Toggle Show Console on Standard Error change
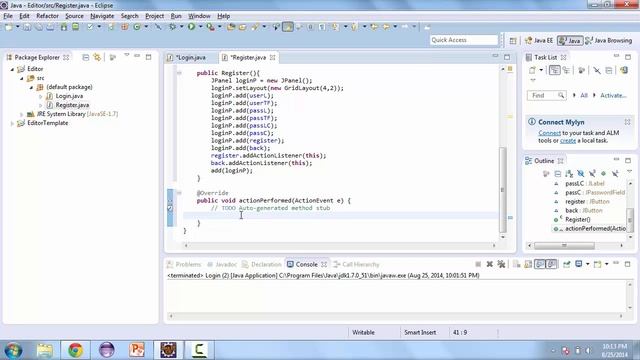Screen dimensions: 640x360 tap(551, 264)
